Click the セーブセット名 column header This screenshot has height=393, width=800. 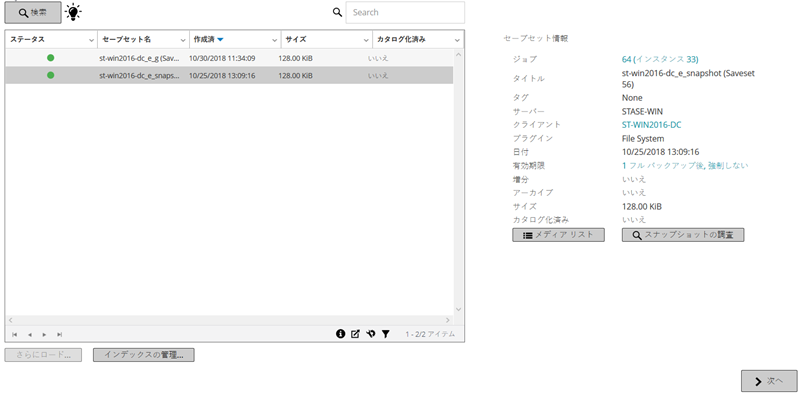click(127, 39)
